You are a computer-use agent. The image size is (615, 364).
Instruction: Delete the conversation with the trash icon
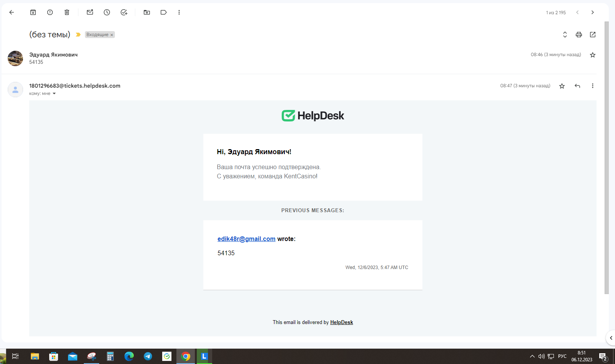point(67,12)
